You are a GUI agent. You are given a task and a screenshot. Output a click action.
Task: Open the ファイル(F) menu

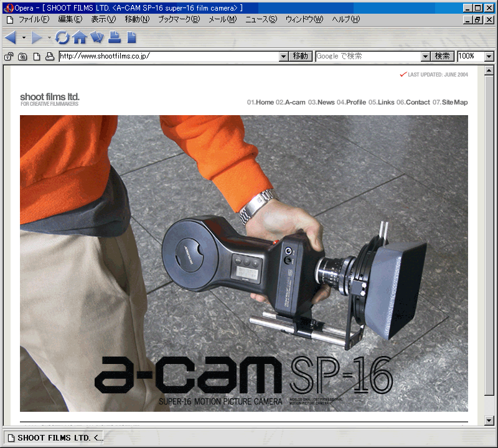click(x=34, y=20)
